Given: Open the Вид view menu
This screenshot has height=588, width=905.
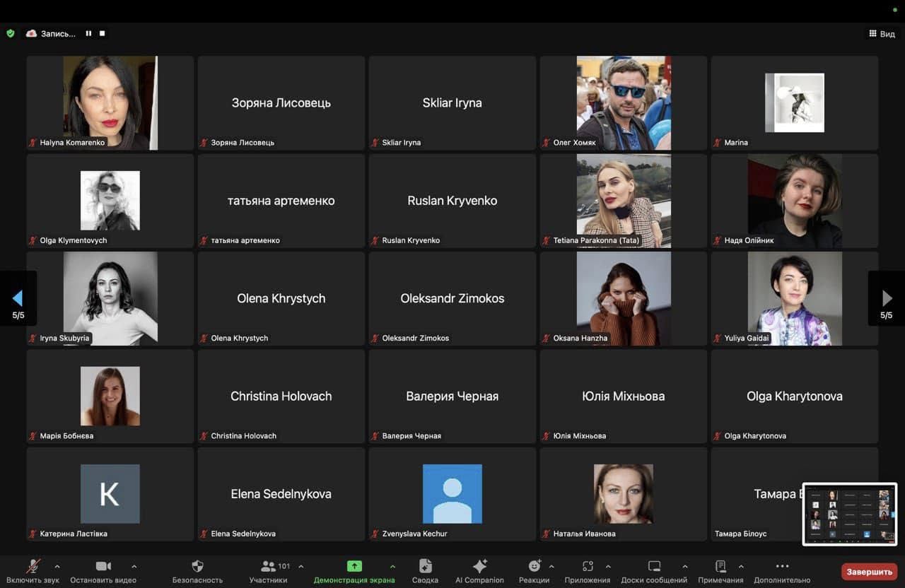Looking at the screenshot, I should (x=882, y=34).
